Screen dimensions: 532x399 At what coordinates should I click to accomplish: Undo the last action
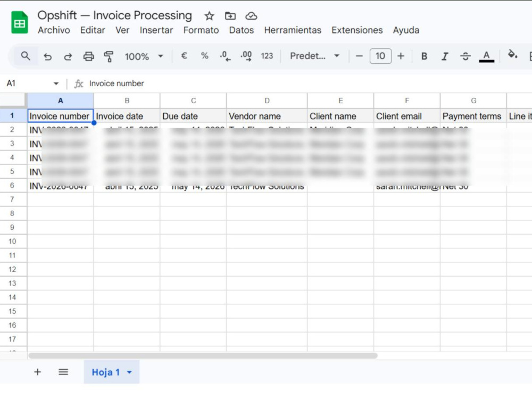tap(47, 56)
